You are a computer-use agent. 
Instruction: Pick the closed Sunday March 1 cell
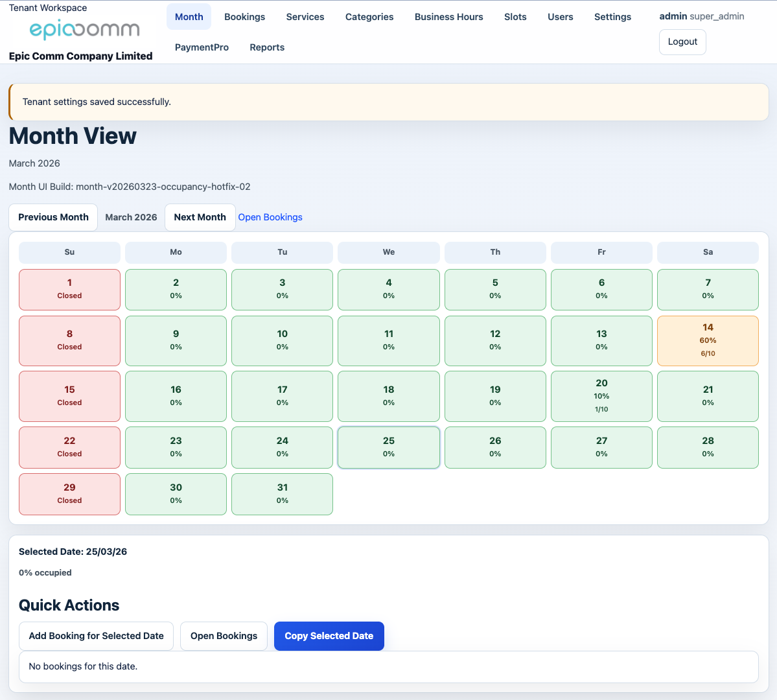coord(69,289)
